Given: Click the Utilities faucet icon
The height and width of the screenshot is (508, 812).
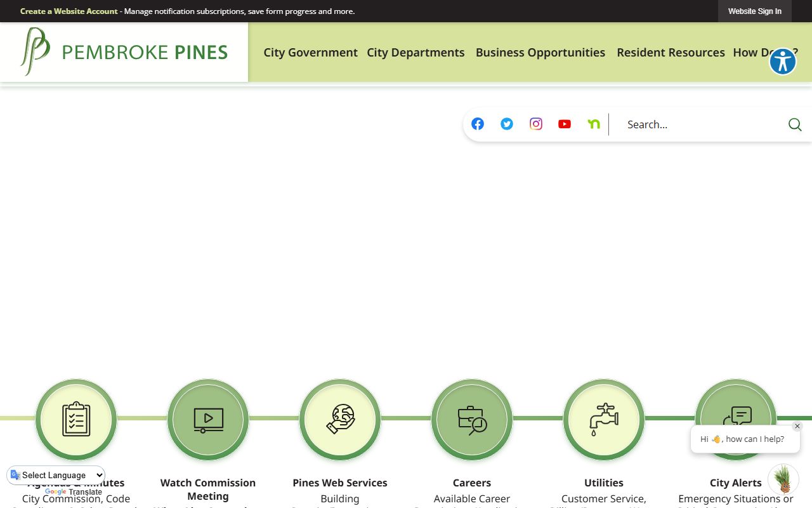Looking at the screenshot, I should (604, 420).
